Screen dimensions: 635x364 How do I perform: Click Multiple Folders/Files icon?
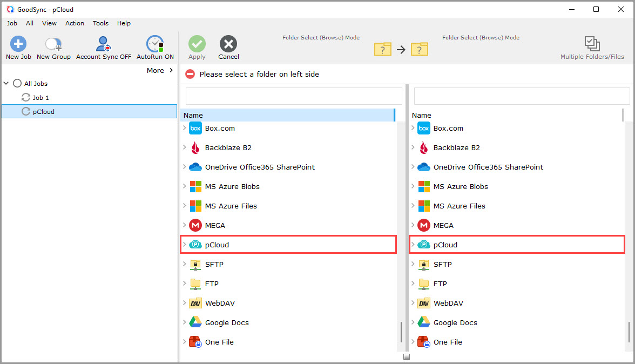coord(592,43)
